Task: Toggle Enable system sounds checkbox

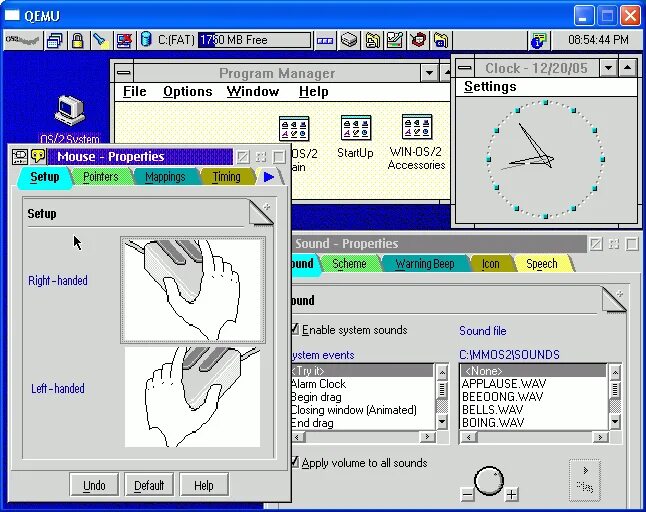Action: (x=295, y=329)
